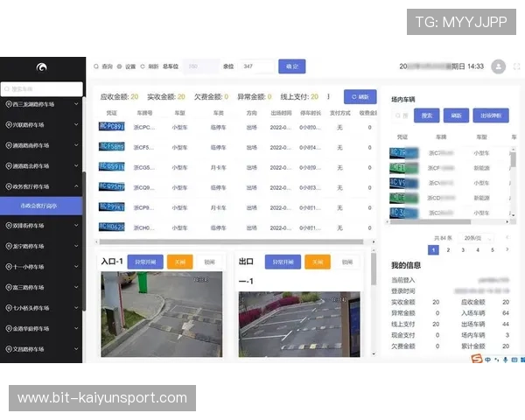Go to page 3 in the pagination
The height and width of the screenshot is (420, 525).
click(463, 250)
